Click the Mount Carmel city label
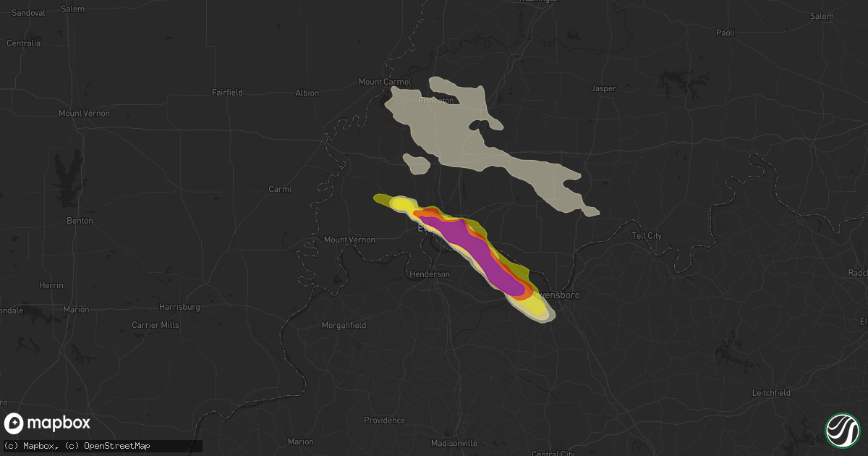Image resolution: width=868 pixels, height=456 pixels. pos(384,82)
